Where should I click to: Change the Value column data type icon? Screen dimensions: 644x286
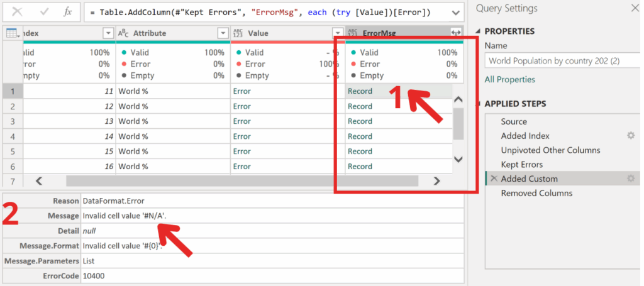(238, 33)
